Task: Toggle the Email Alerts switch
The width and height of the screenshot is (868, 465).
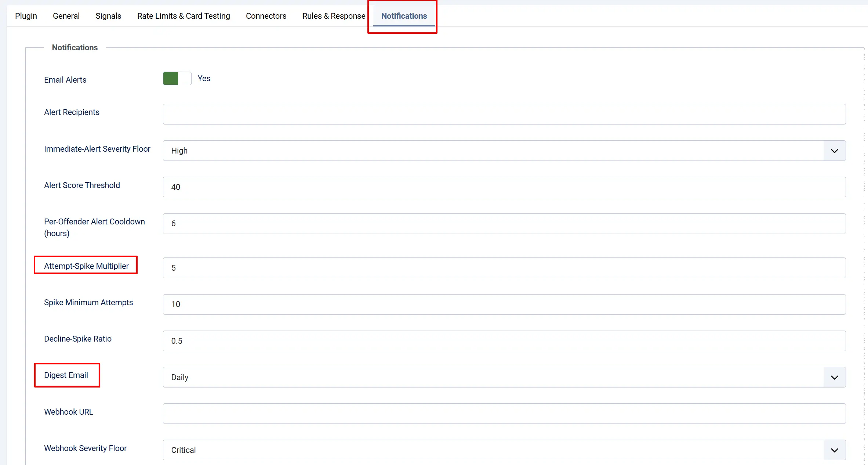Action: pos(177,78)
